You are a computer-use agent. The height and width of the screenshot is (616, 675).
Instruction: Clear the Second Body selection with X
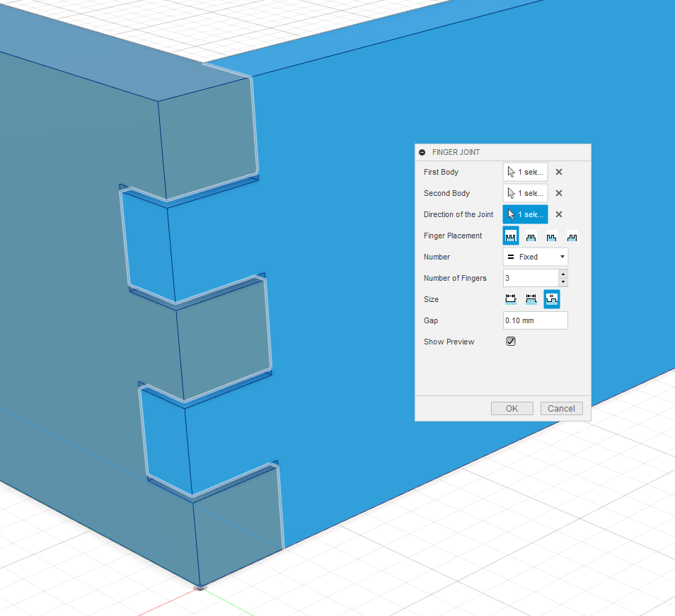pos(558,192)
